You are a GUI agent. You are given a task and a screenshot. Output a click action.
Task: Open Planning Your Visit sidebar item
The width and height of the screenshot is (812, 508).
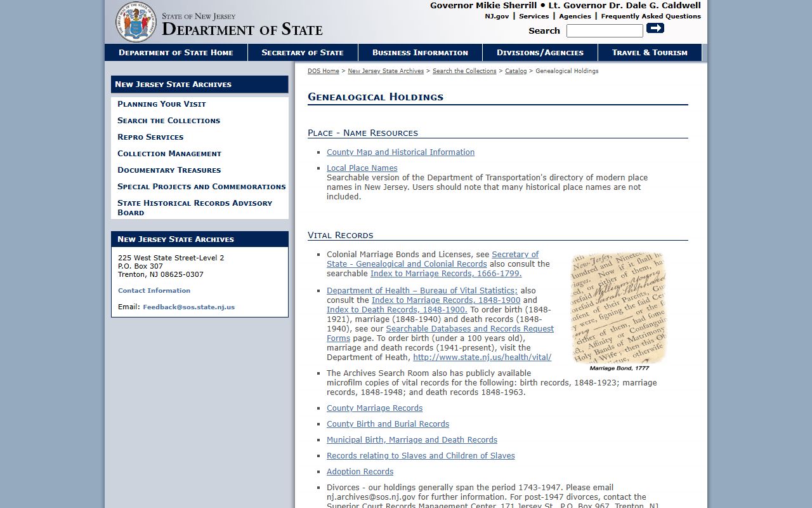162,104
